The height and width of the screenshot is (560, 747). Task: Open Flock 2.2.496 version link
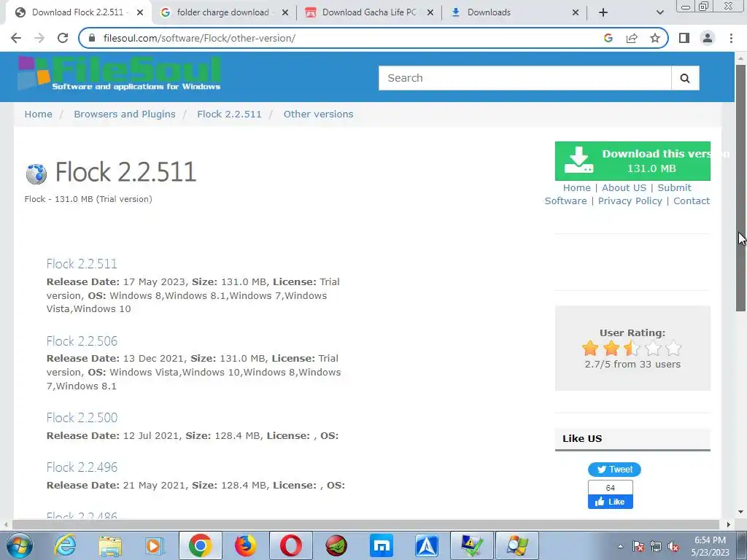(x=82, y=467)
